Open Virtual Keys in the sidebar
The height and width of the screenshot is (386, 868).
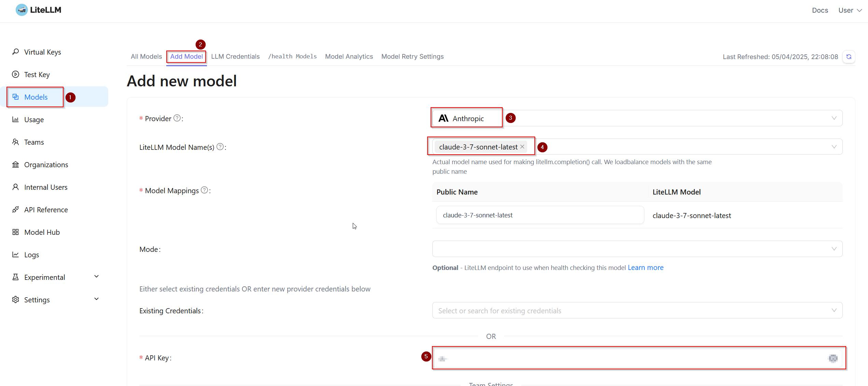coord(42,52)
